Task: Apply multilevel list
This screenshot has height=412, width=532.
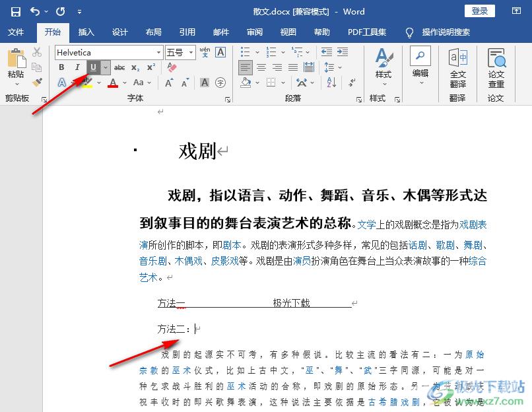Action: click(297, 52)
